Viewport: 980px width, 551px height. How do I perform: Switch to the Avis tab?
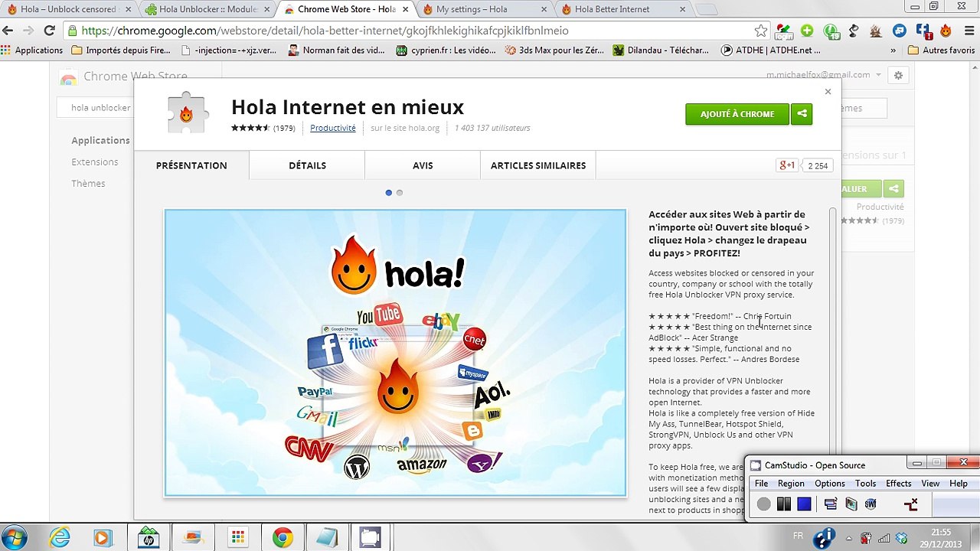coord(423,165)
